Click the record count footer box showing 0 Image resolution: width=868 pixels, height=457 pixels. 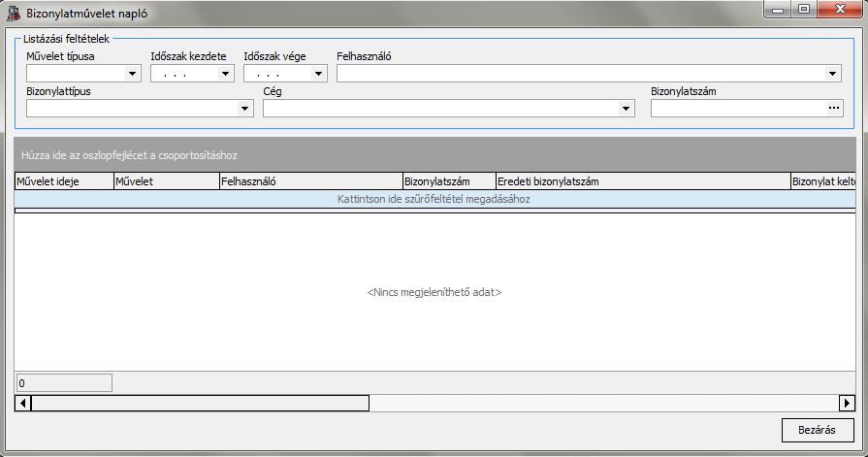coord(64,382)
